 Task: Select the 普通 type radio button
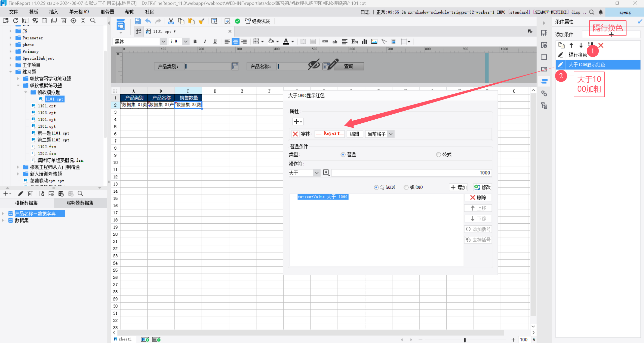click(343, 154)
